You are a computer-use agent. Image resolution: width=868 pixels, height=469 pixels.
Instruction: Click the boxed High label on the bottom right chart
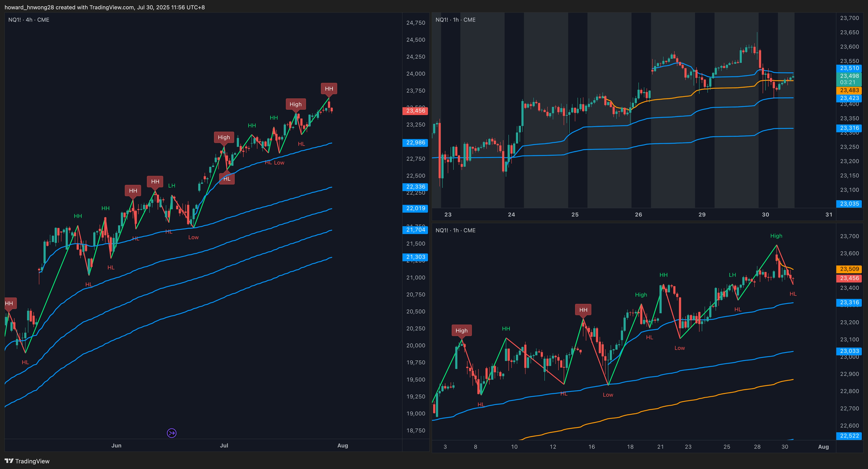coord(461,331)
